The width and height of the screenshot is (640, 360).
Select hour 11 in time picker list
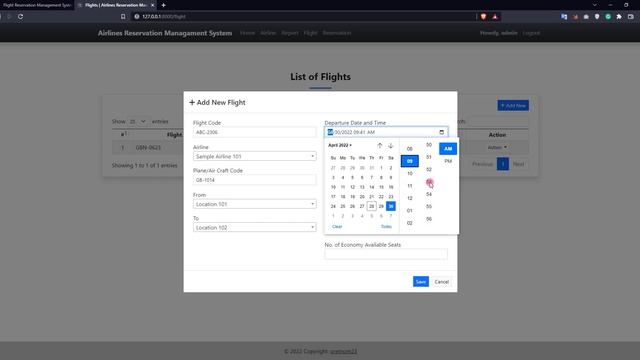click(x=410, y=186)
